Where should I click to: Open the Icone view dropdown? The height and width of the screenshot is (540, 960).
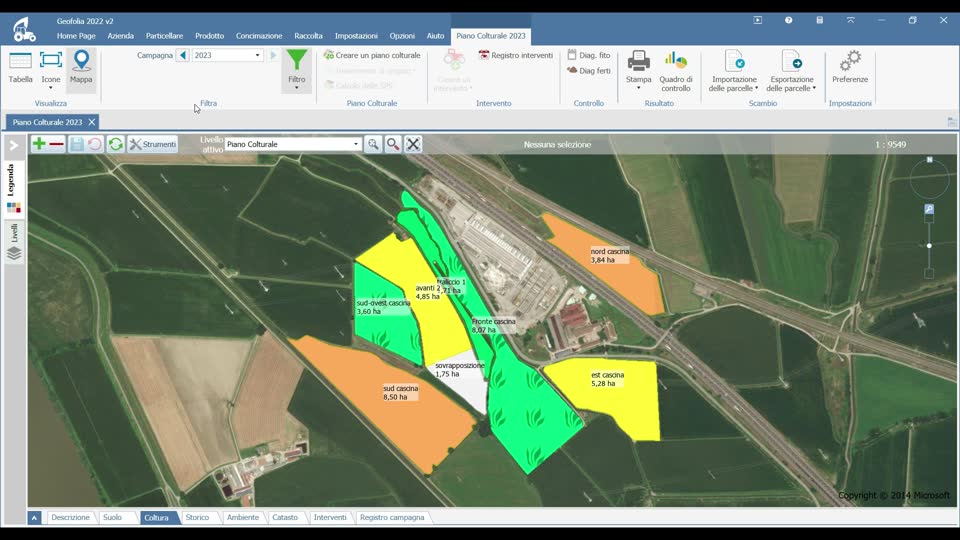point(51,88)
